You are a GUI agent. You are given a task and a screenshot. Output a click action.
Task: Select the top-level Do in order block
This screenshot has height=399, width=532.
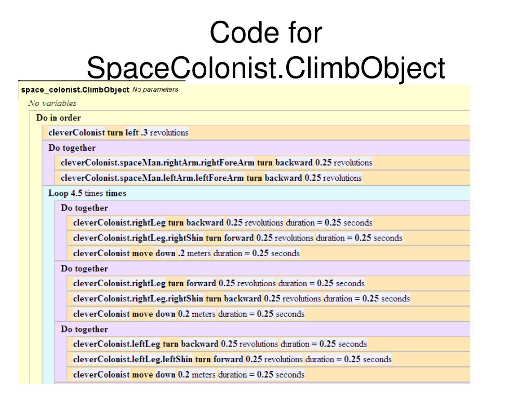(58, 118)
